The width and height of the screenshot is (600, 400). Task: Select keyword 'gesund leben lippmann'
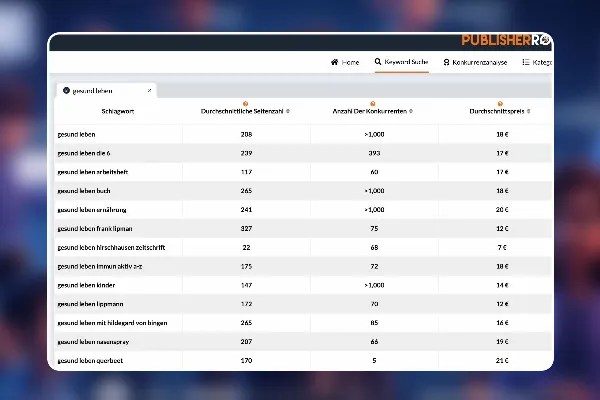[90, 304]
